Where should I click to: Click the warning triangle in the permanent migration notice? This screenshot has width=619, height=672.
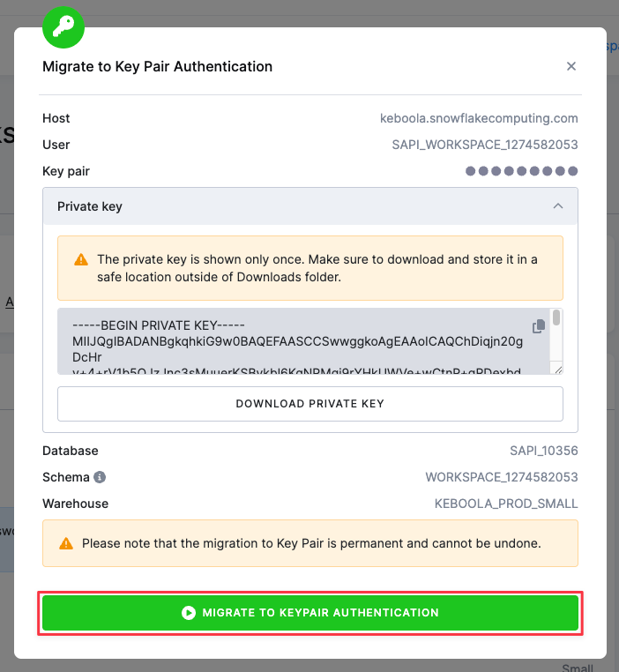click(66, 543)
